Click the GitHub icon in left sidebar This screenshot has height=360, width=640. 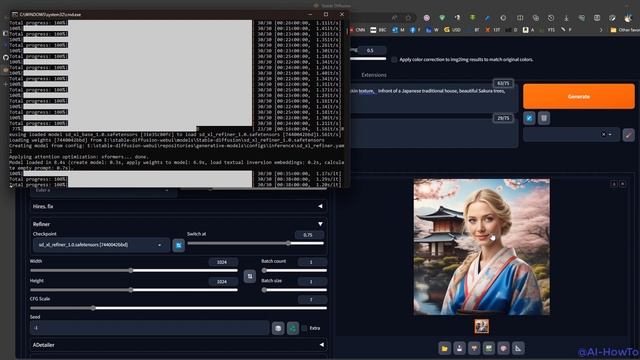click(x=5, y=57)
